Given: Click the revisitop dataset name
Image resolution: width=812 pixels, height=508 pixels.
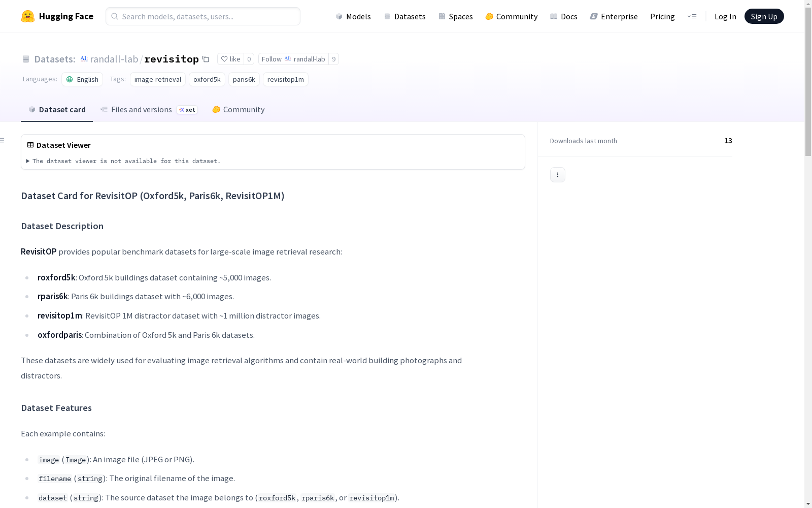Looking at the screenshot, I should [x=172, y=59].
